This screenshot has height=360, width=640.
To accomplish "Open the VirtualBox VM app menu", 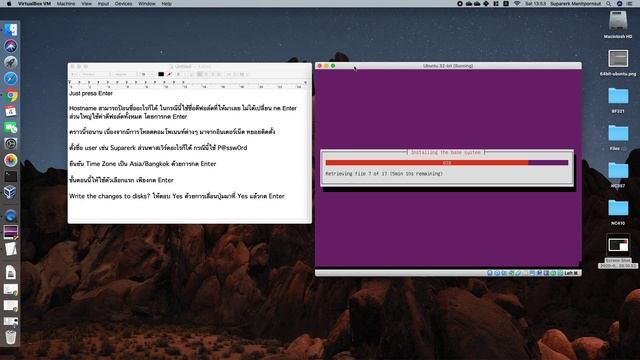I will pyautogui.click(x=34, y=4).
